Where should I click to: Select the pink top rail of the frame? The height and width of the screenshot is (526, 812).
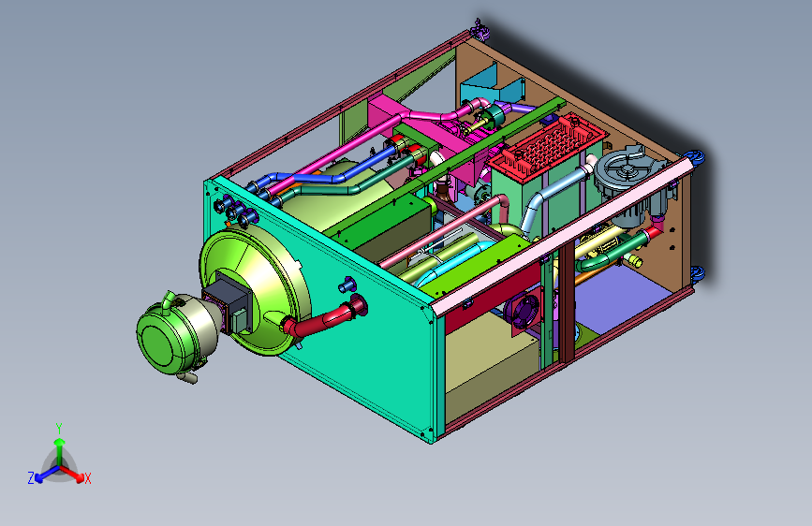563,236
